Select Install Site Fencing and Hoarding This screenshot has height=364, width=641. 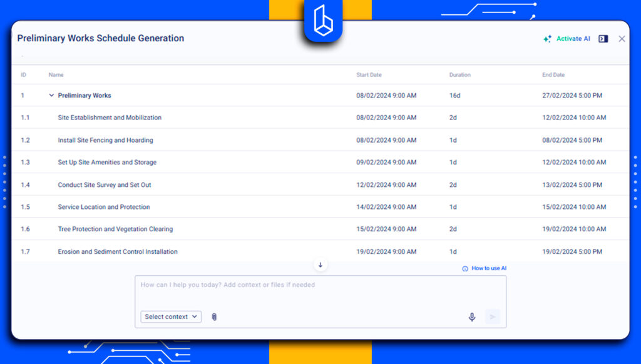coord(105,139)
